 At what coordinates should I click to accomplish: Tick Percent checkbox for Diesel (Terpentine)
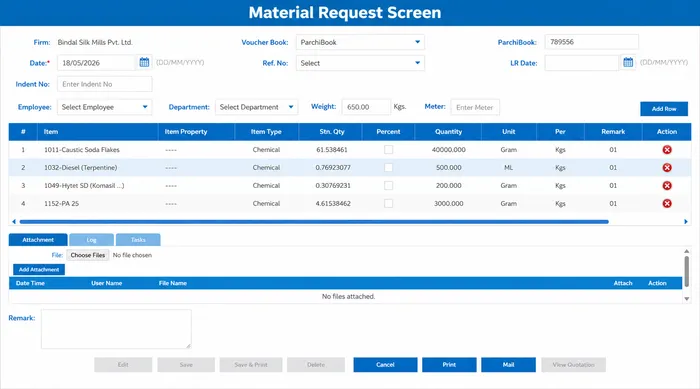click(388, 167)
